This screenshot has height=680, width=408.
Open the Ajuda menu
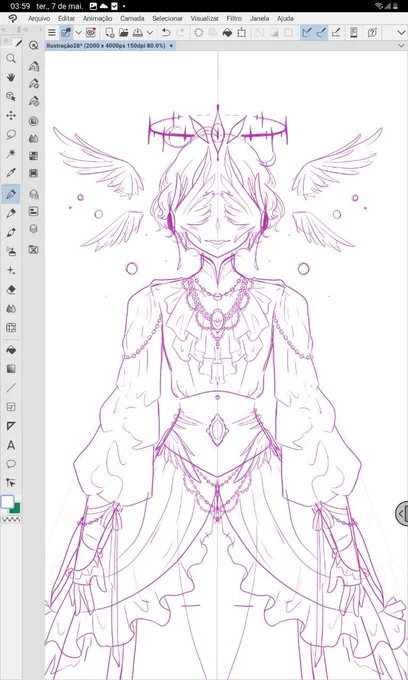[285, 19]
